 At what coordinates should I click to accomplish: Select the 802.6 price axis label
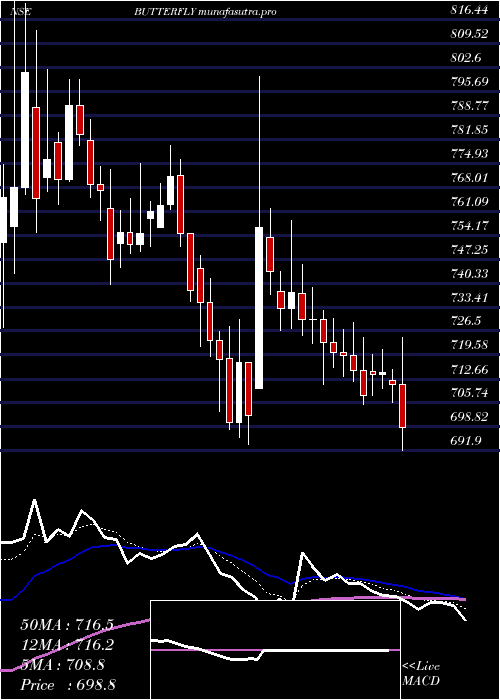coord(466,58)
